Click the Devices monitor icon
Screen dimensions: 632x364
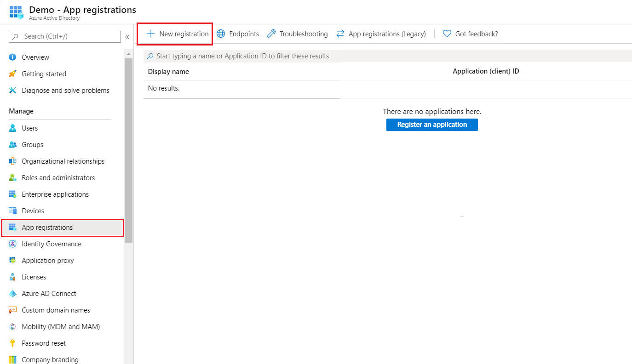(x=12, y=211)
